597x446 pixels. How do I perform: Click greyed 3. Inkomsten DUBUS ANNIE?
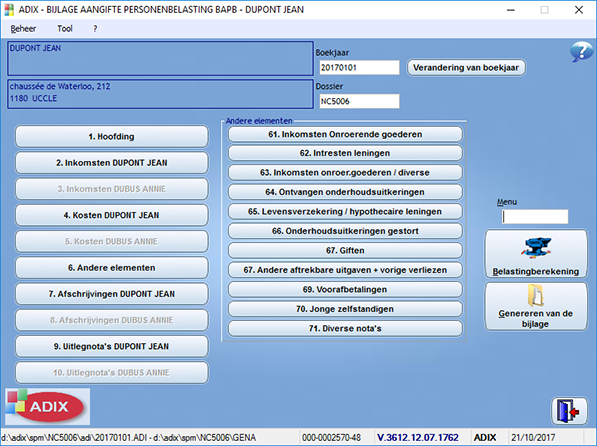point(112,189)
